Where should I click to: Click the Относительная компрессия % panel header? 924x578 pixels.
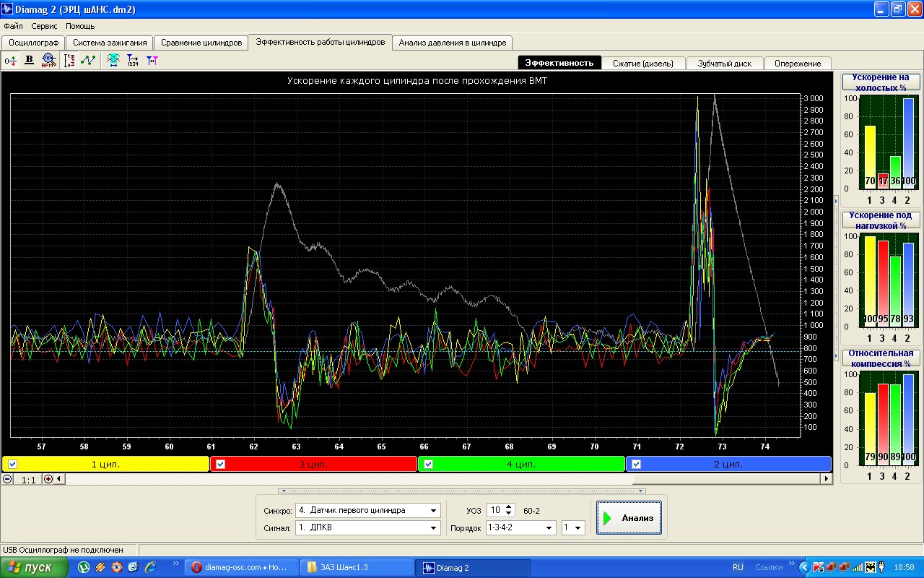point(881,358)
